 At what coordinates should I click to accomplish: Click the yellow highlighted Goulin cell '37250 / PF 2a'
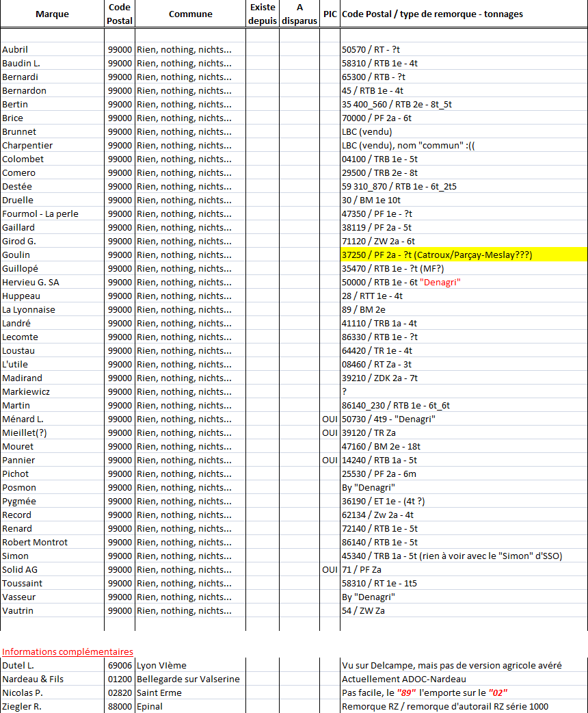[464, 255]
